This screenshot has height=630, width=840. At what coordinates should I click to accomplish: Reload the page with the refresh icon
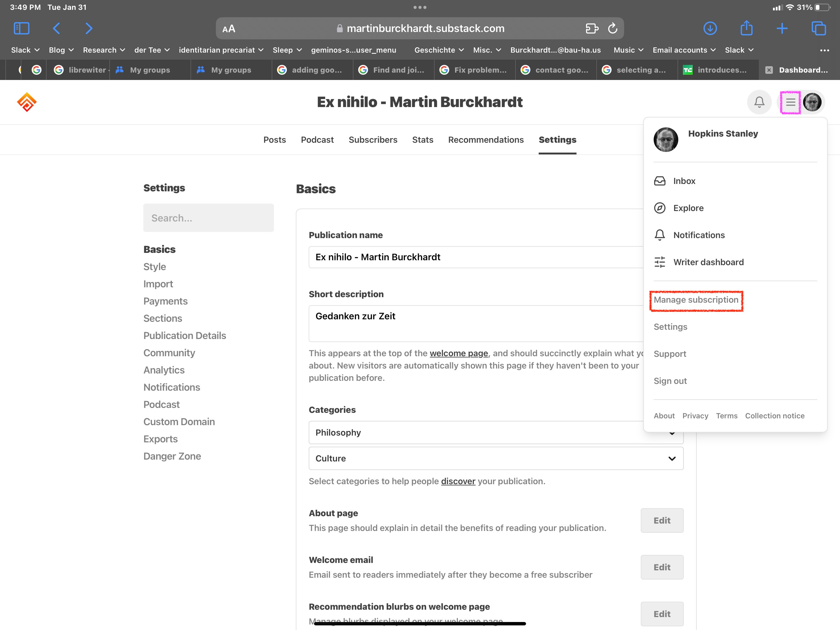point(612,29)
